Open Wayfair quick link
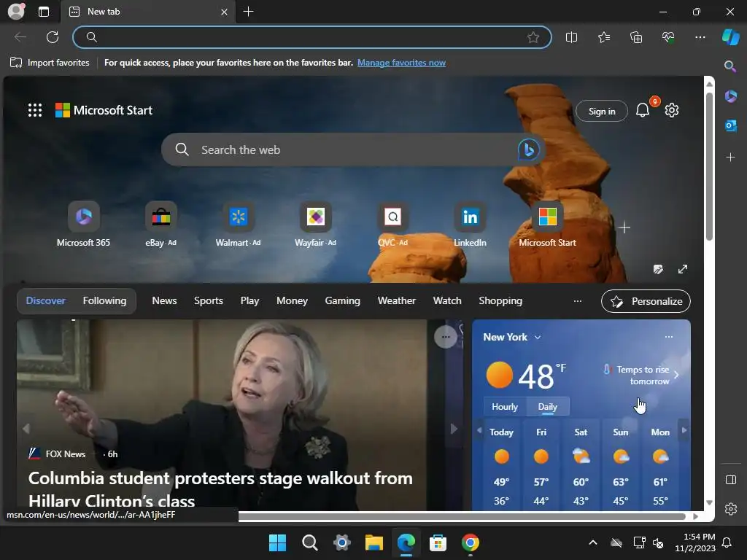This screenshot has height=560, width=747. pyautogui.click(x=315, y=225)
